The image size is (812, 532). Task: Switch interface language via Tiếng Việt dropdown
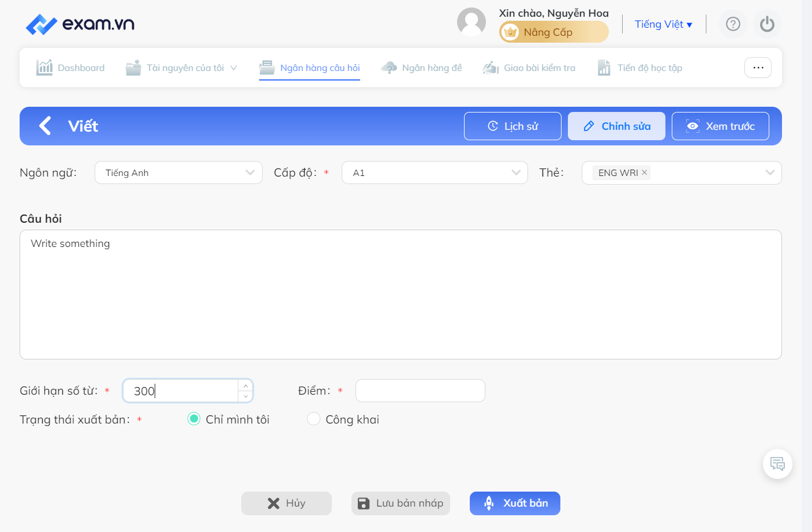663,24
